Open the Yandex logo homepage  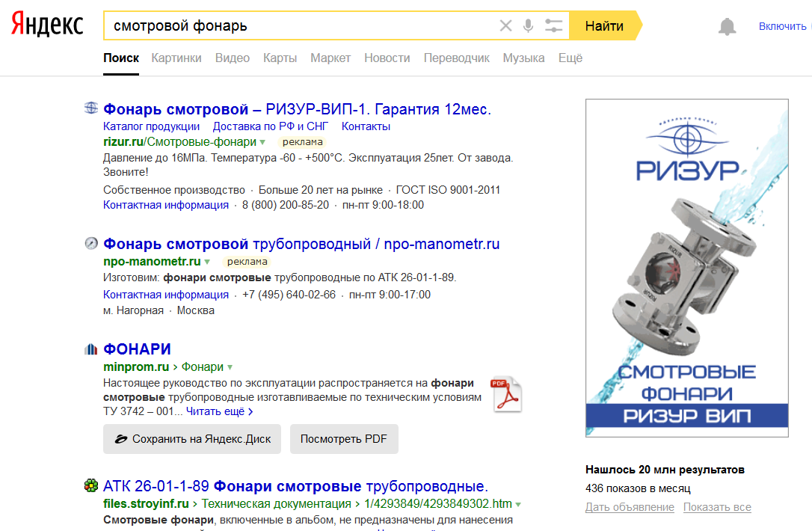click(47, 25)
